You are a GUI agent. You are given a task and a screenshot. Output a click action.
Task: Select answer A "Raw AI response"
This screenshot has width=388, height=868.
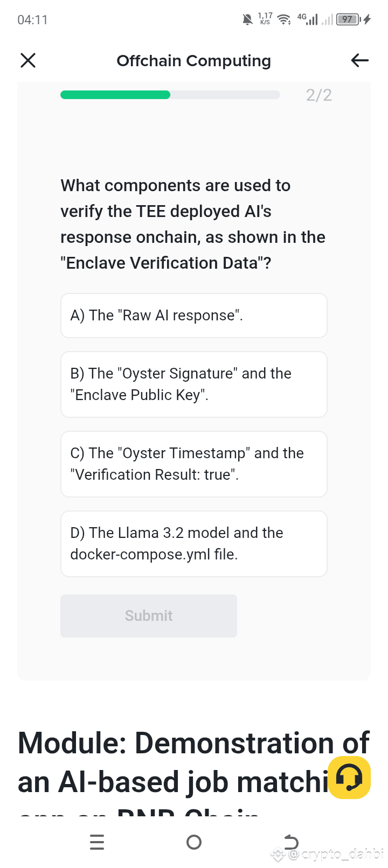tap(194, 316)
